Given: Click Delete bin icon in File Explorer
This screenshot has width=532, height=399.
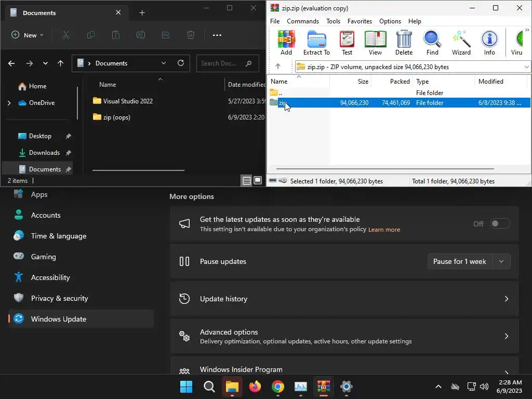Looking at the screenshot, I should 191,35.
